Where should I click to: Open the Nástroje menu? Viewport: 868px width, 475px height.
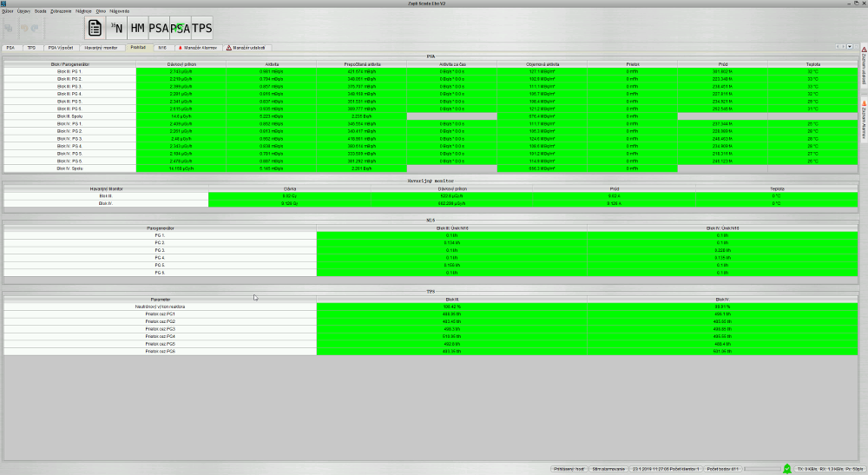click(84, 11)
